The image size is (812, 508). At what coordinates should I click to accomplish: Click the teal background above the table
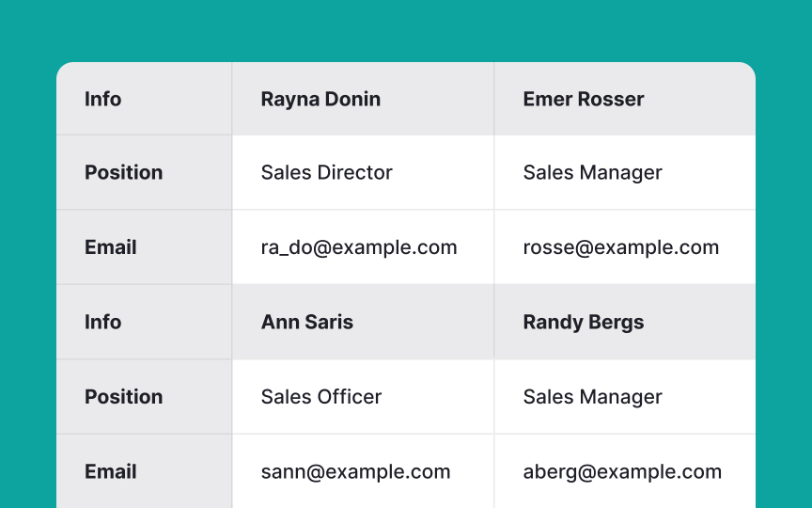pos(406,30)
